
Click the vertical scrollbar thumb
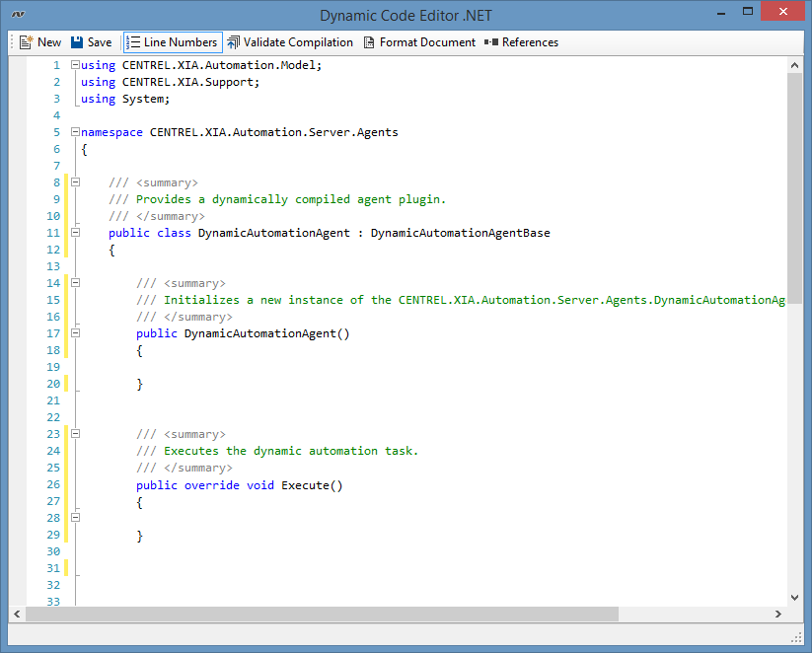click(x=794, y=188)
